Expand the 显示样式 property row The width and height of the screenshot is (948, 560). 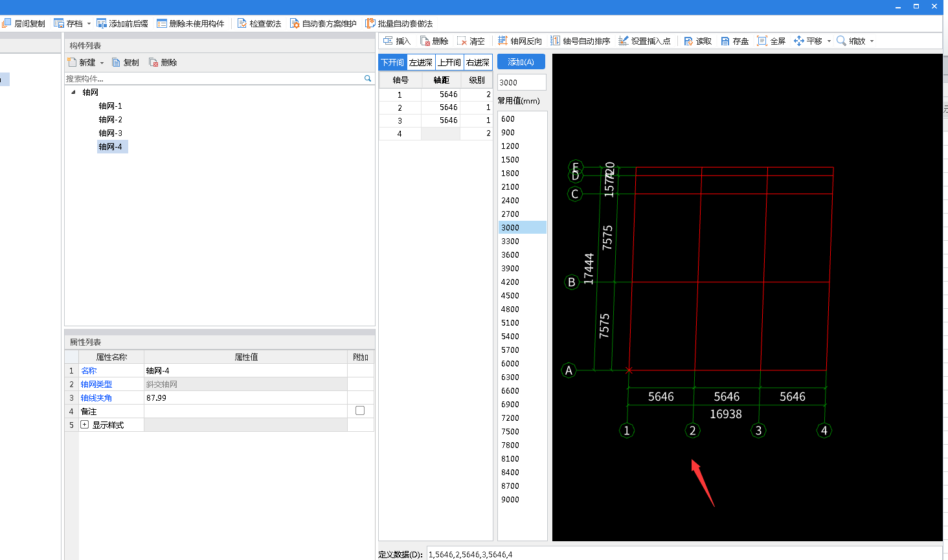coord(84,425)
